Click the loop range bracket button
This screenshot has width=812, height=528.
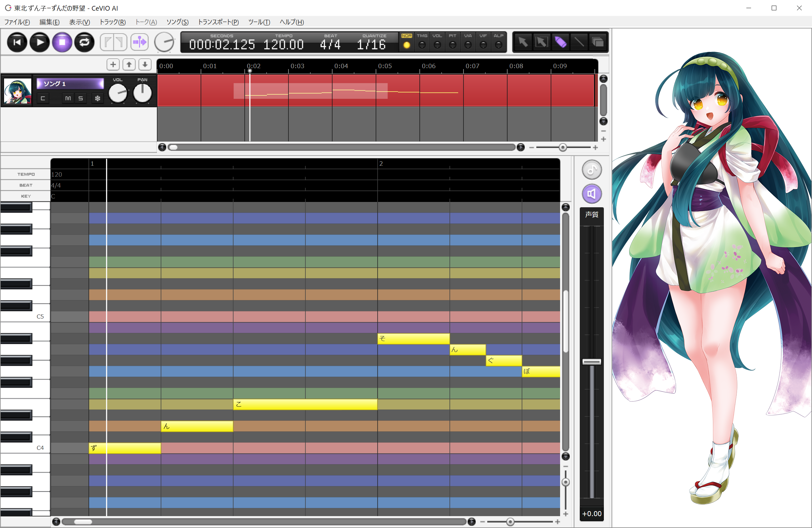pos(114,42)
